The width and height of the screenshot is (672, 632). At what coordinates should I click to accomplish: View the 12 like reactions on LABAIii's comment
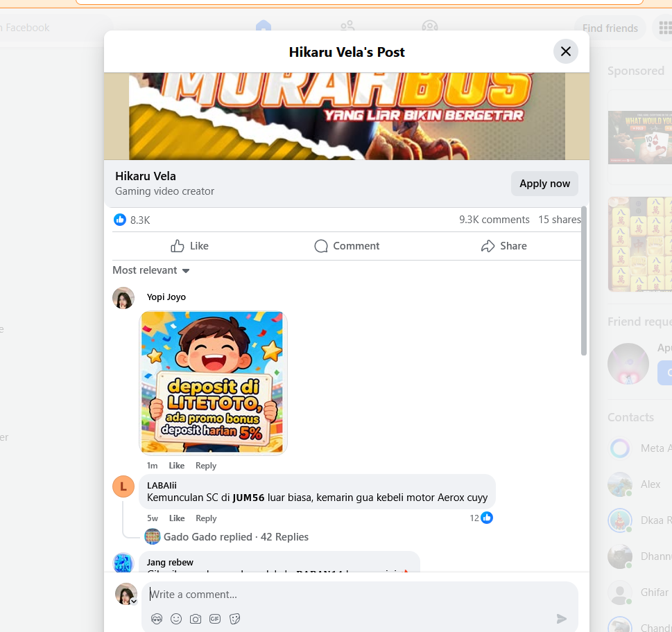pyautogui.click(x=481, y=518)
